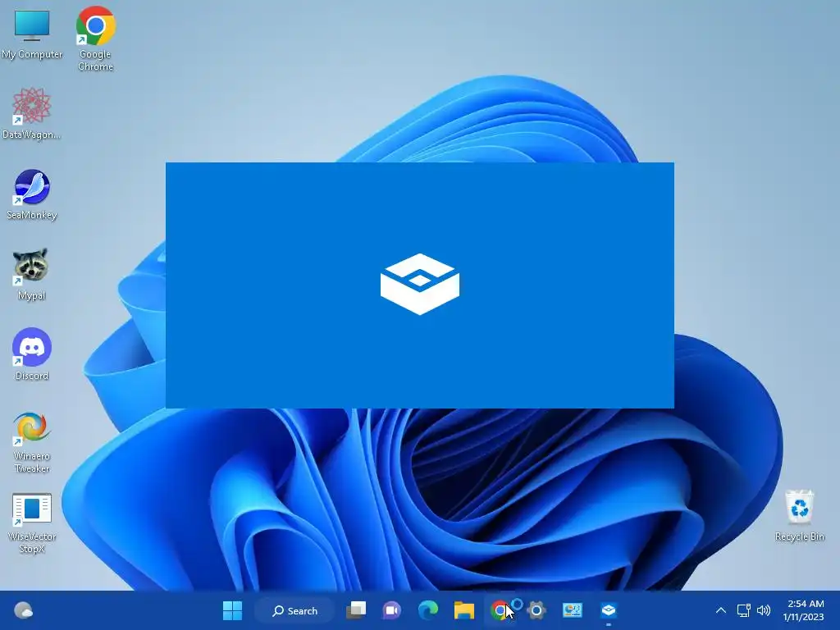Open the clock showing 2:54 AM
840x630 pixels.
click(804, 610)
